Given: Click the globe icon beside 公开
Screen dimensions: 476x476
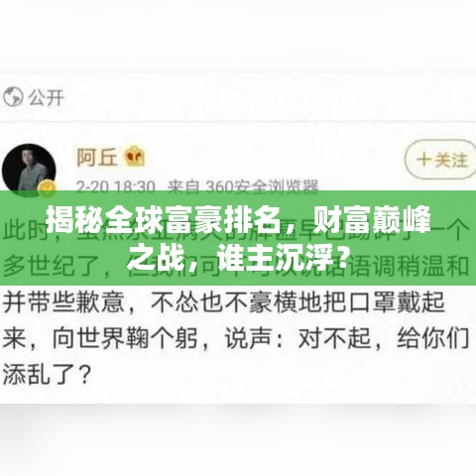Looking at the screenshot, I should tap(13, 97).
